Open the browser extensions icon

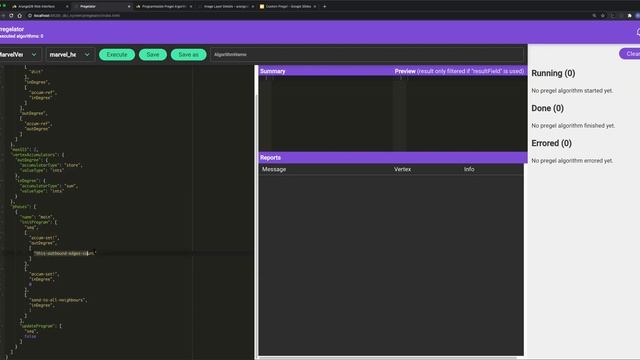(x=630, y=16)
